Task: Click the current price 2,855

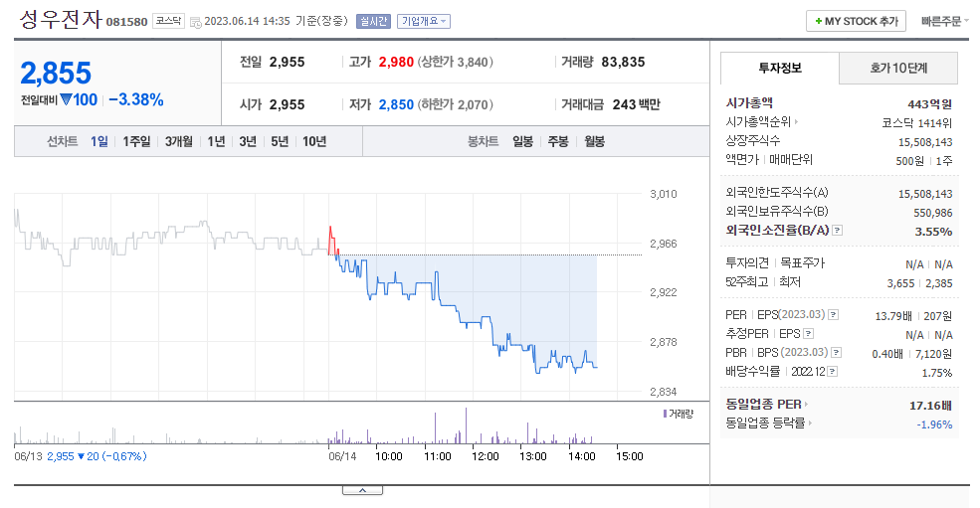Action: [56, 74]
